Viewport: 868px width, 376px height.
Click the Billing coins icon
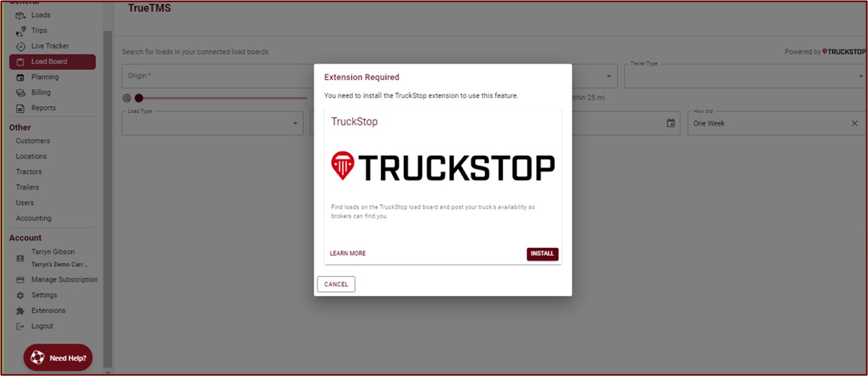(20, 93)
